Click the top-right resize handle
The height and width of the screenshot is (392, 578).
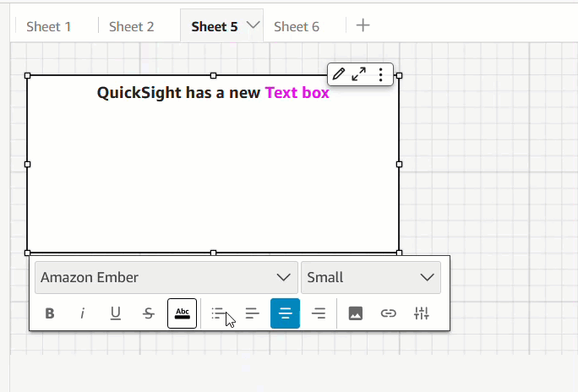point(399,75)
